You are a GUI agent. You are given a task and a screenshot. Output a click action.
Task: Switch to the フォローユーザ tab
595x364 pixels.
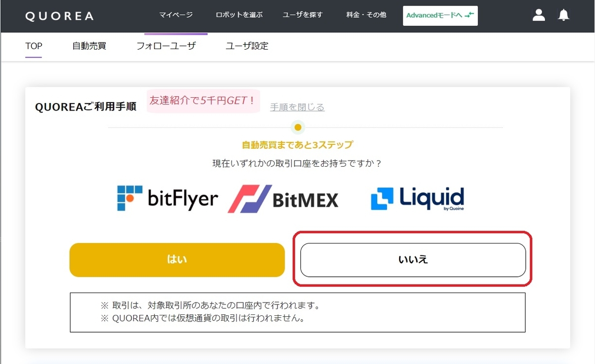[166, 46]
